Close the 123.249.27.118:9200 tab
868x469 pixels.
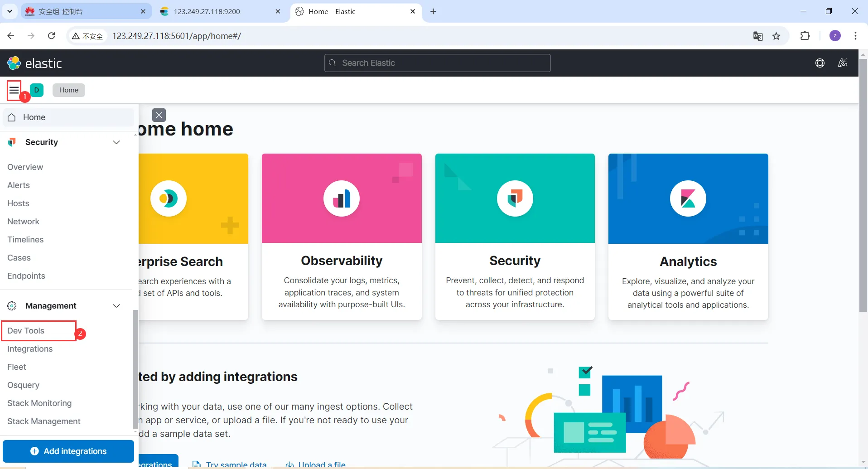click(278, 11)
